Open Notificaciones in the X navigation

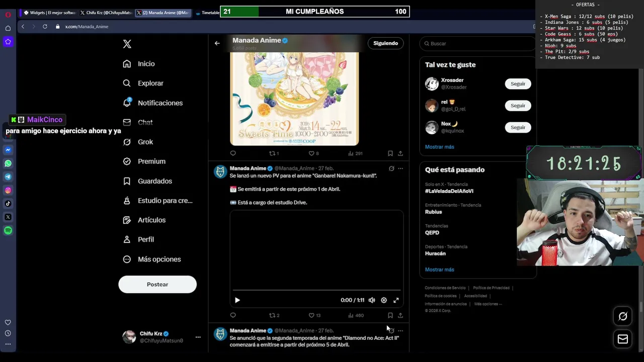[153, 103]
